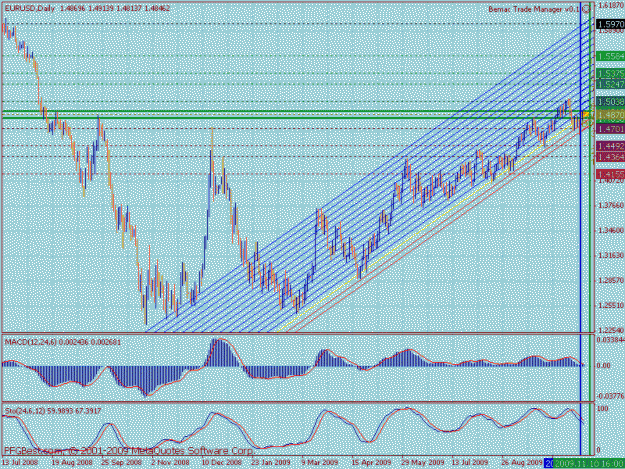Click the 1.61870 price scale value
The height and width of the screenshot is (469, 625).
(x=611, y=6)
